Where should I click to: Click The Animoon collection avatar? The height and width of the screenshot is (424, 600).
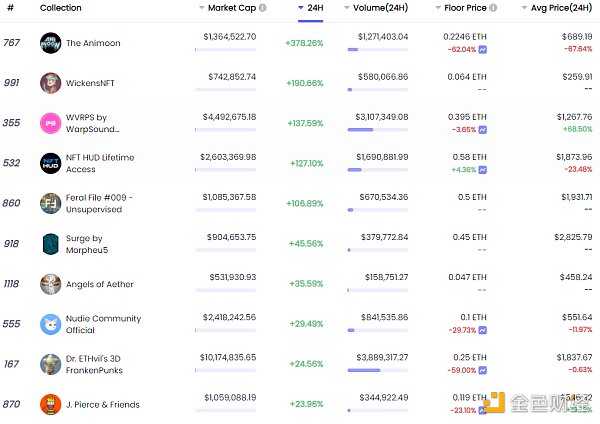[x=51, y=43]
